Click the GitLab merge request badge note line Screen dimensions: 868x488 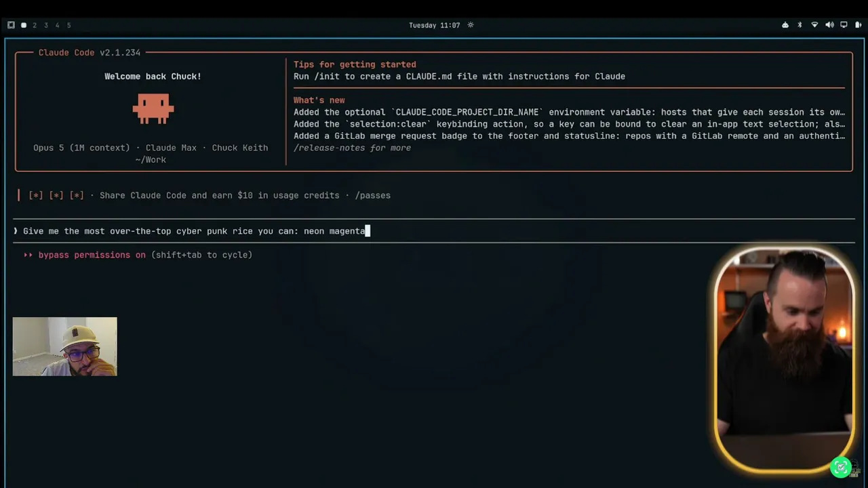point(569,136)
